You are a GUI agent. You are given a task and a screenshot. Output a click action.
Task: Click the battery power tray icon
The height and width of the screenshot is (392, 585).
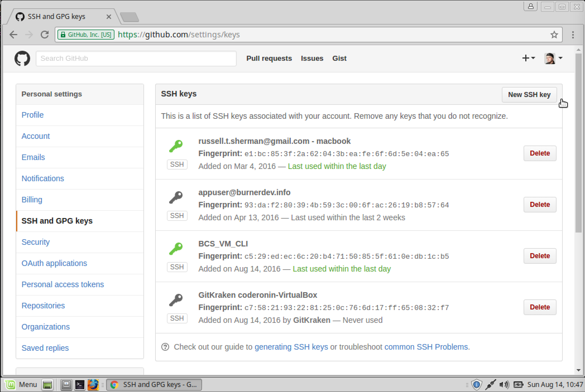(518, 385)
